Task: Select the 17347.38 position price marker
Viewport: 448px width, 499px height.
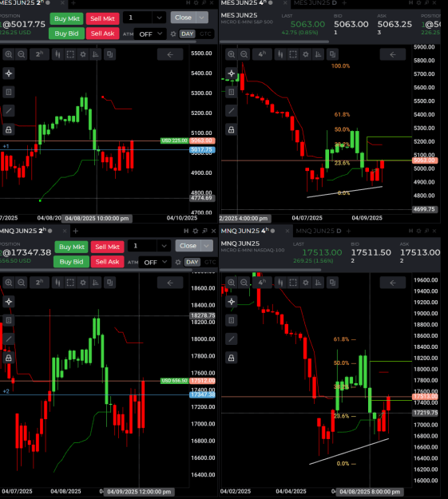Action: (x=202, y=394)
